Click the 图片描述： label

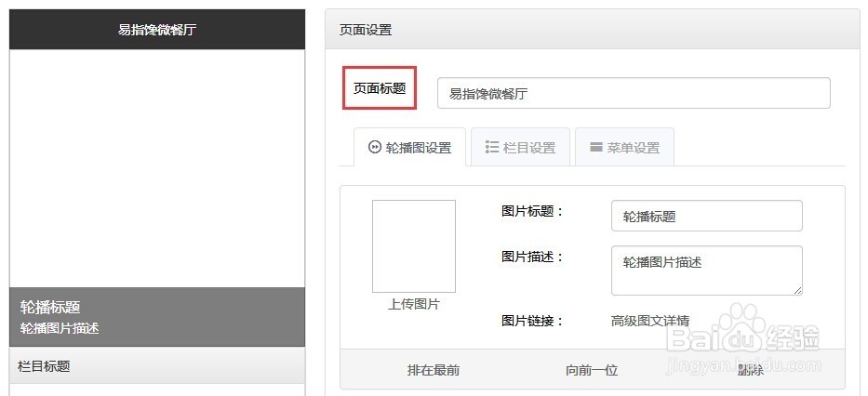[532, 257]
